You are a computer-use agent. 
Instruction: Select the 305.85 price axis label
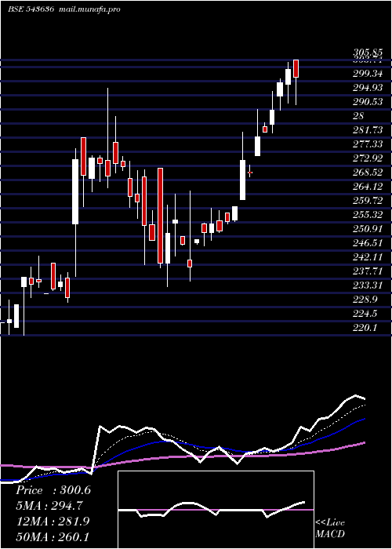tap(368, 53)
